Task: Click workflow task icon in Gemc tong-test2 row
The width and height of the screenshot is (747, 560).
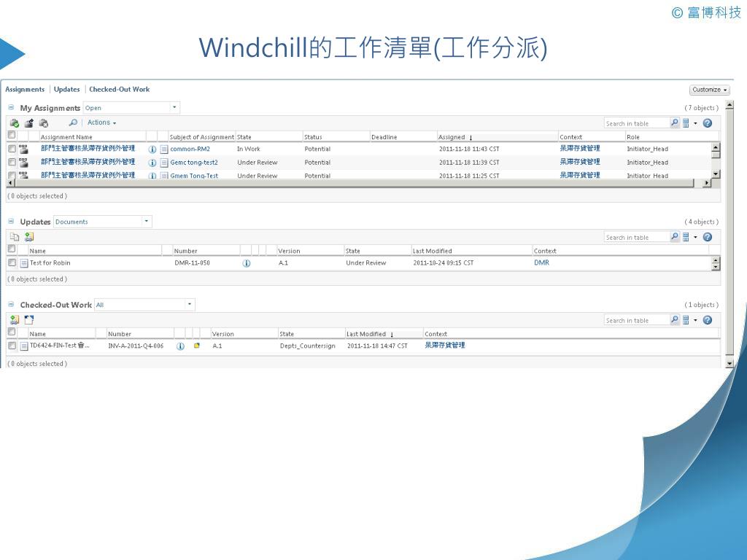Action: coord(23,163)
